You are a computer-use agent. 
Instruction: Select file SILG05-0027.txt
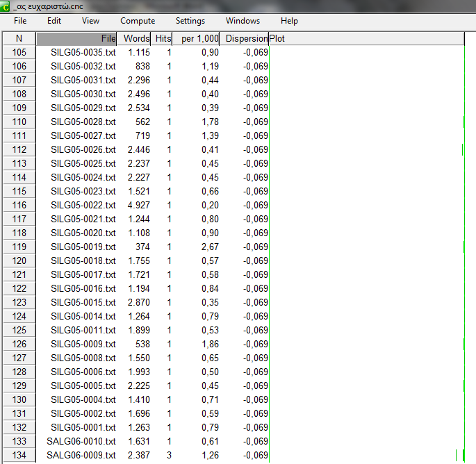[83, 136]
